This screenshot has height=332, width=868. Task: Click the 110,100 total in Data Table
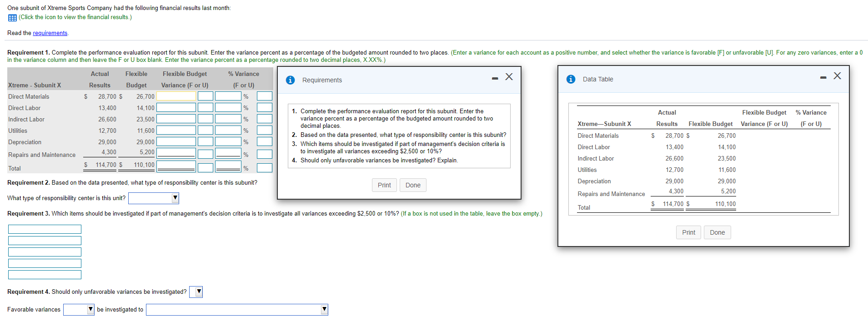point(725,204)
